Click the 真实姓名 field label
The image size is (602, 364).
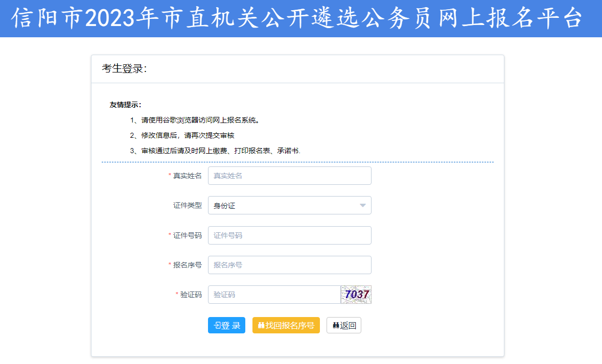[187, 176]
